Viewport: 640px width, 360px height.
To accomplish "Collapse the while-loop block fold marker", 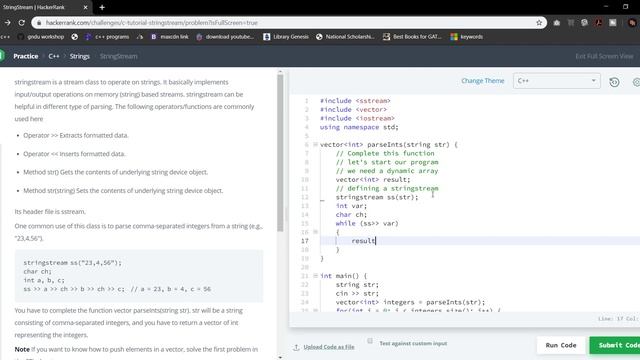I will [x=315, y=232].
